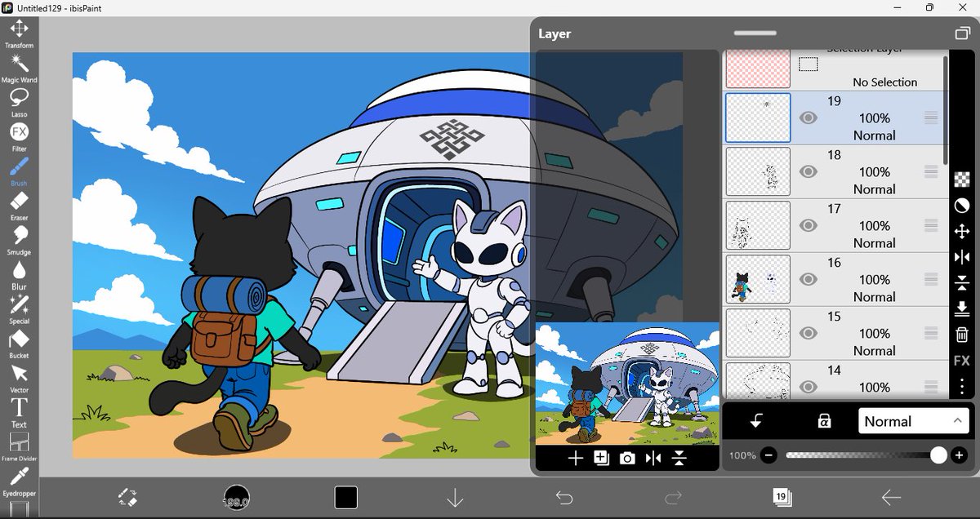Select the Lasso tool
Viewport: 980px width, 519px height.
tap(19, 102)
